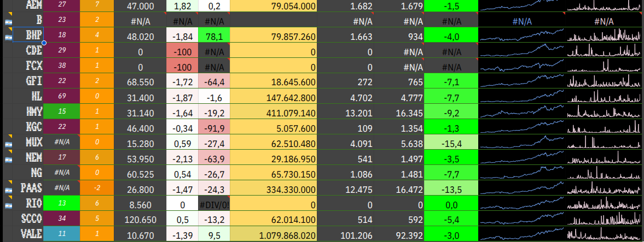Select the blue cell showing 11 in VALE row
Screen dimensions: 644x242
point(61,233)
